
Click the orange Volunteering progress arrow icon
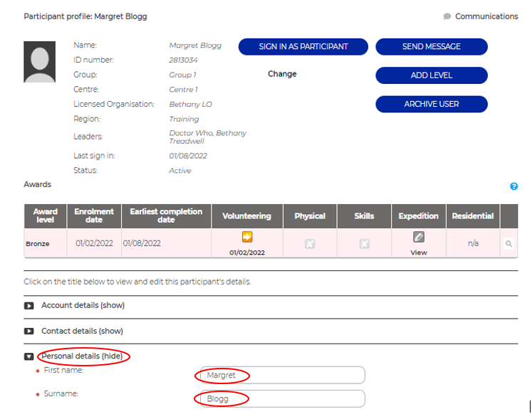(247, 237)
